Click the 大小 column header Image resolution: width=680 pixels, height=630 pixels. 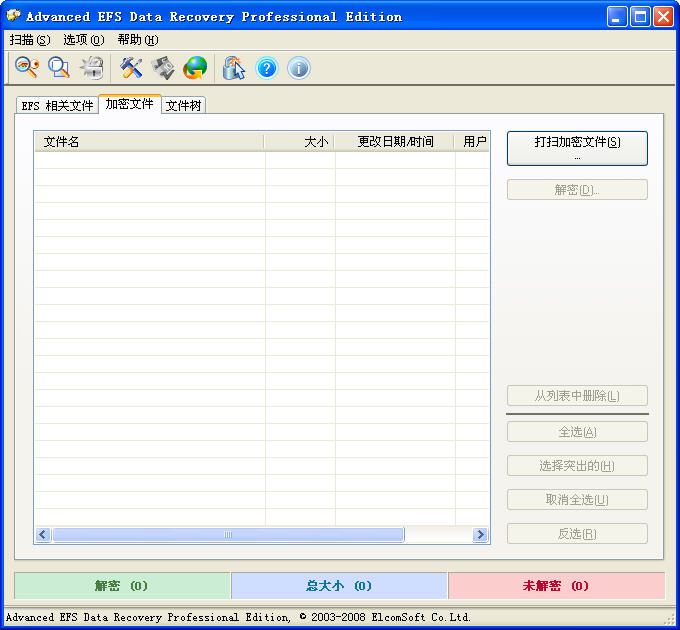299,142
